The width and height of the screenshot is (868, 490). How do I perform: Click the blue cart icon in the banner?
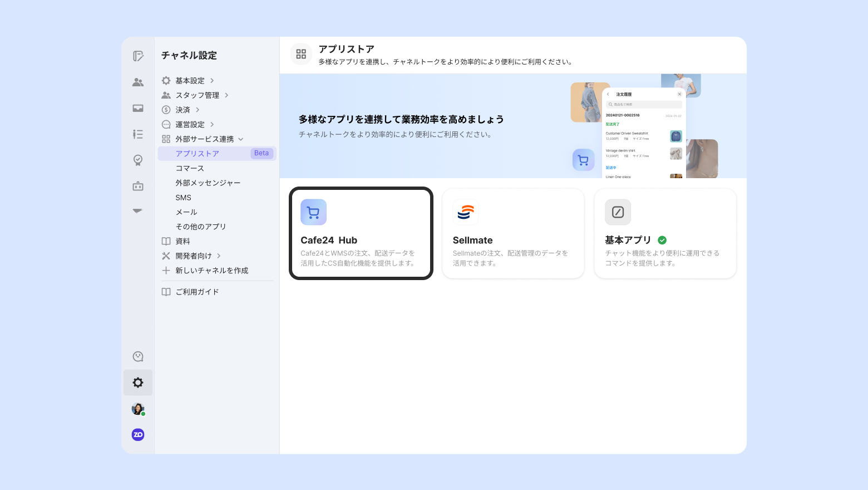point(583,160)
